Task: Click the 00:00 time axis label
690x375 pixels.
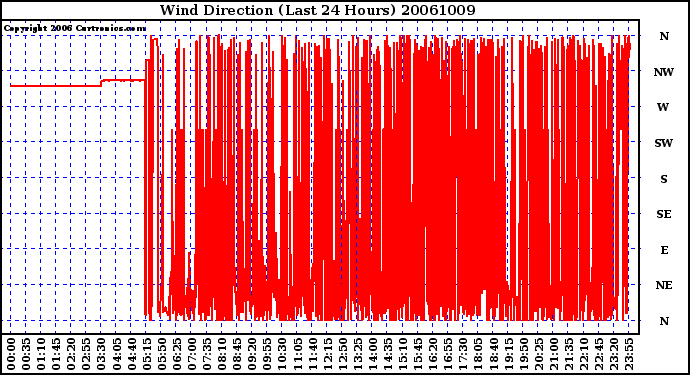Action: (x=11, y=354)
